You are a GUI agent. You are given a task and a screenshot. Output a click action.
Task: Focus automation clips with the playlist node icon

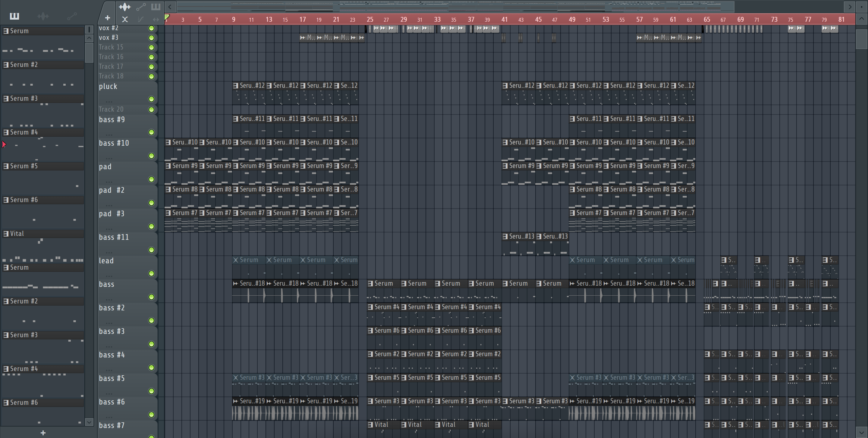pos(141,7)
